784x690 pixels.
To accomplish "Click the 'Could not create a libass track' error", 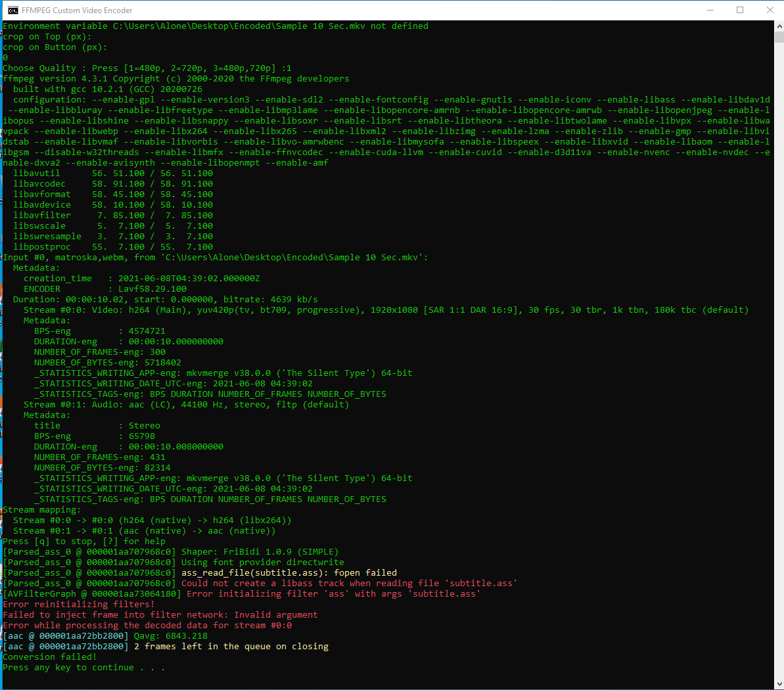I will (x=260, y=583).
